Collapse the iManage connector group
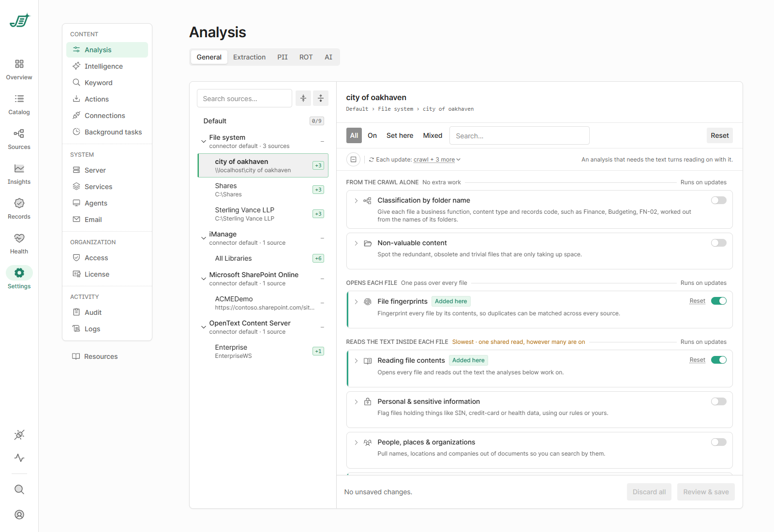774x532 pixels. click(x=204, y=238)
